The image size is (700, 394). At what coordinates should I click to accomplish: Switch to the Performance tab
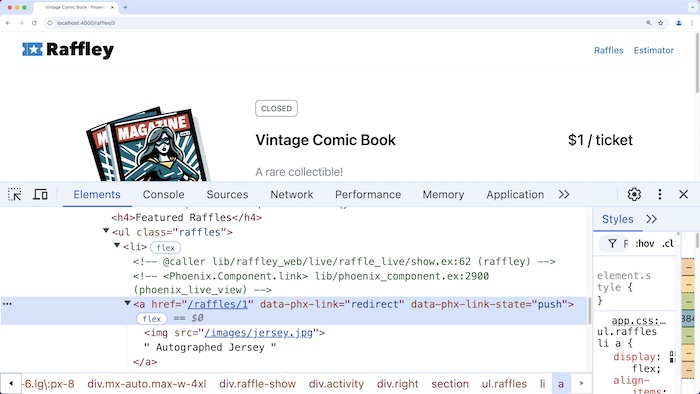pyautogui.click(x=368, y=195)
